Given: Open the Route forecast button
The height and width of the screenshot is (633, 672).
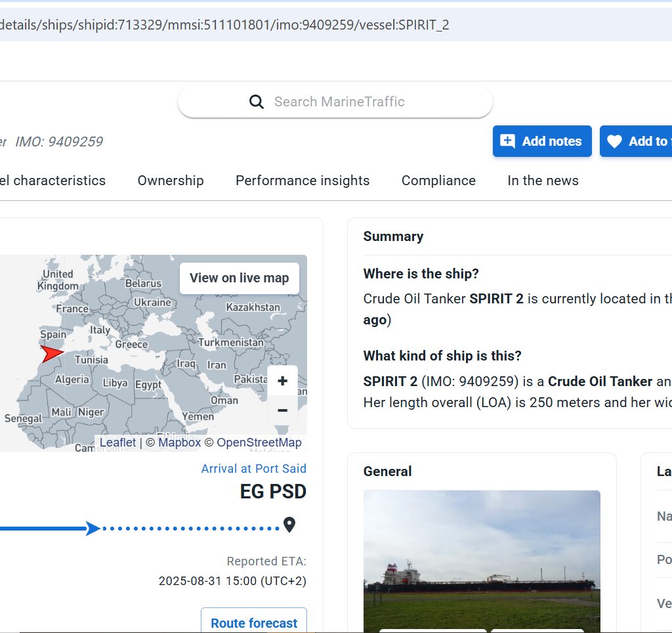Looking at the screenshot, I should coord(254,622).
